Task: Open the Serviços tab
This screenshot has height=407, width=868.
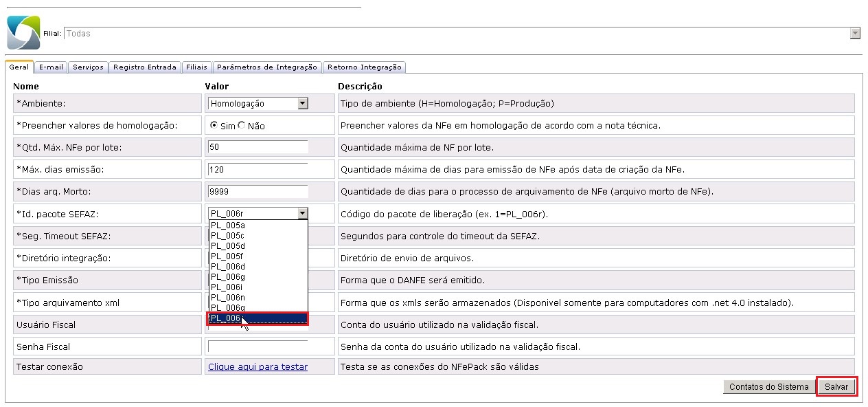Action: pos(88,67)
